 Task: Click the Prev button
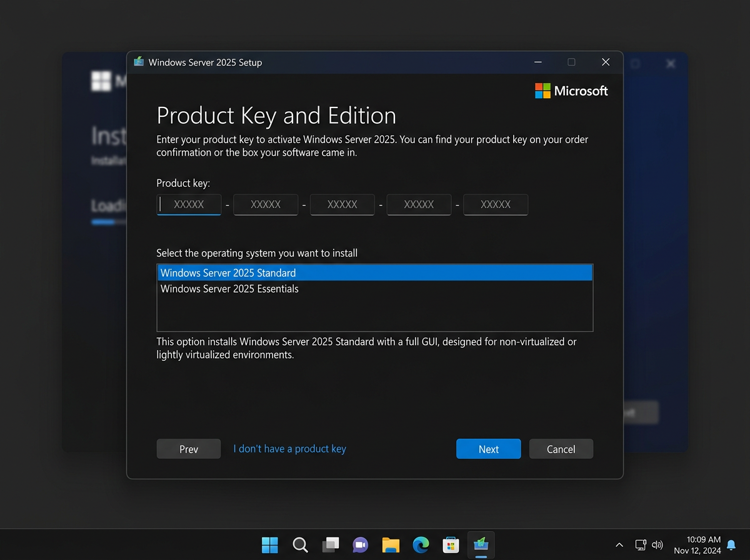[x=189, y=449]
